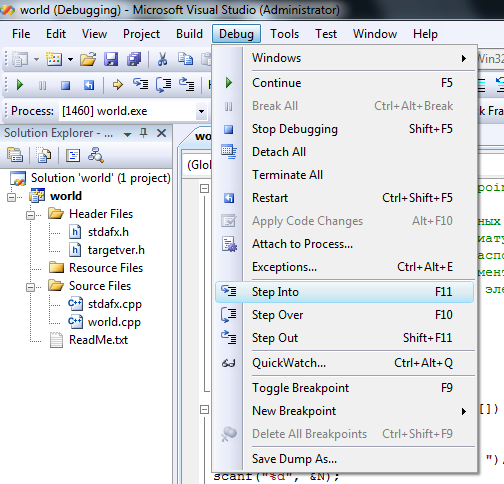Screen dimensions: 504x484
Task: Choose Continue from Debug menu
Action: coord(344,83)
